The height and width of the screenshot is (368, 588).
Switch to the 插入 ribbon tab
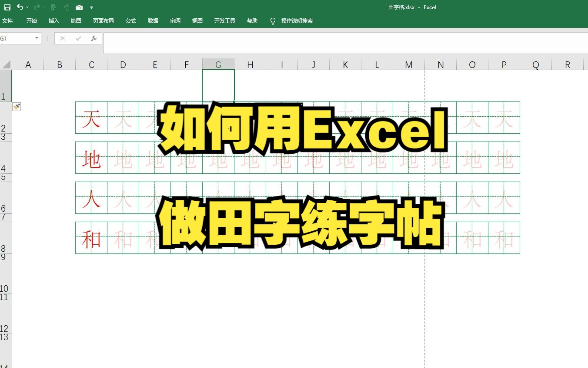coord(54,21)
